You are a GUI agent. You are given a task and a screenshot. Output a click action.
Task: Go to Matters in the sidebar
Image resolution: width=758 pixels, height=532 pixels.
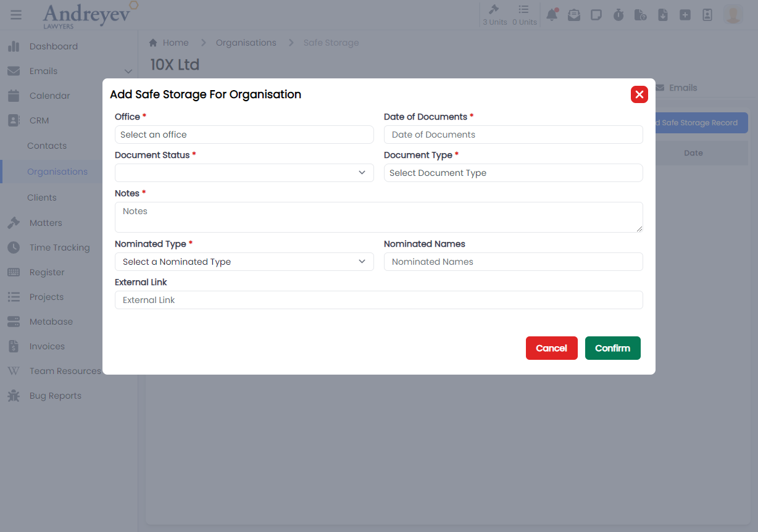(x=46, y=223)
